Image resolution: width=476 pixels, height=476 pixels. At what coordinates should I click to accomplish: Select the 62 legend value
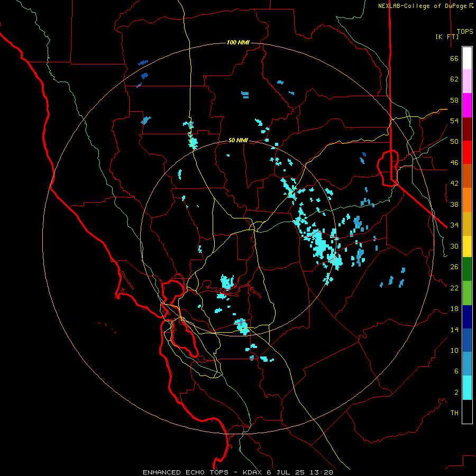454,79
